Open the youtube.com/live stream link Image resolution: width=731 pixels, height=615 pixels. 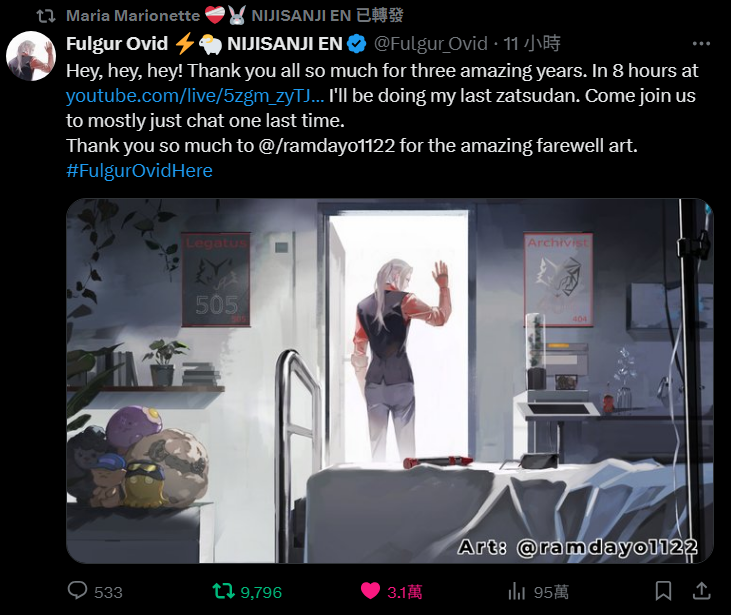click(194, 96)
